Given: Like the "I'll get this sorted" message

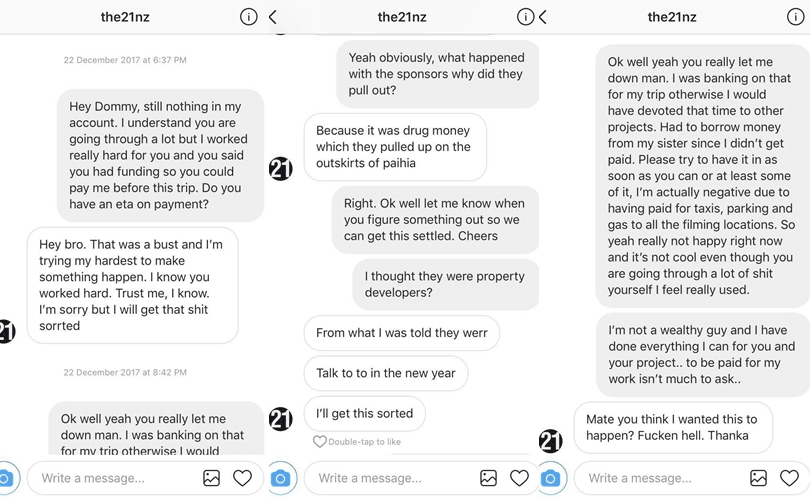Looking at the screenshot, I should pyautogui.click(x=320, y=441).
